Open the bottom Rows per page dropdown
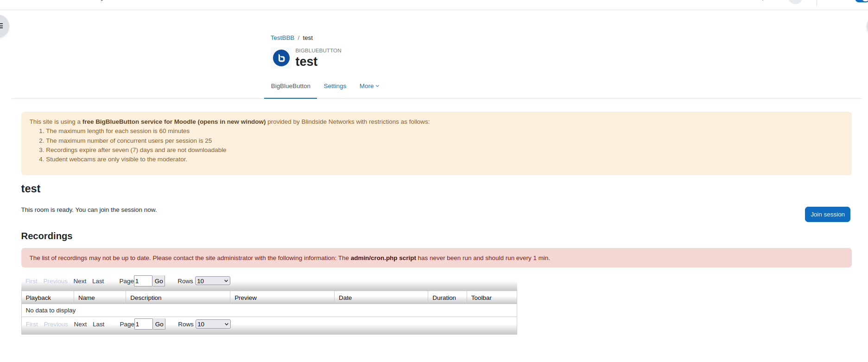868x362 pixels. pos(213,324)
